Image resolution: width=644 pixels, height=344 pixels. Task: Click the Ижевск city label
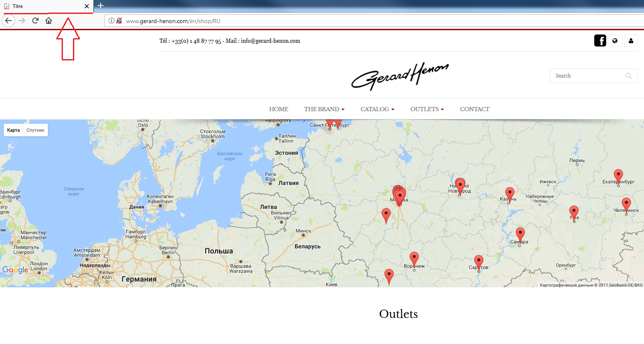(x=548, y=182)
